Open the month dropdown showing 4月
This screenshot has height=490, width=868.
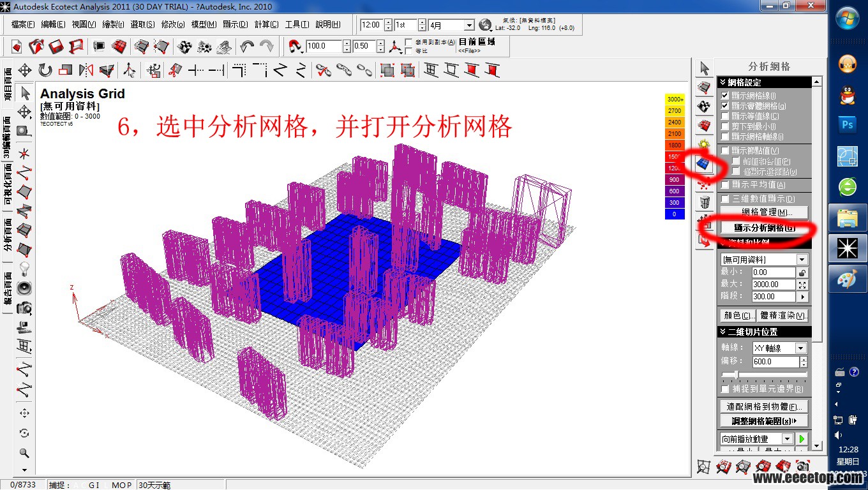pyautogui.click(x=469, y=26)
